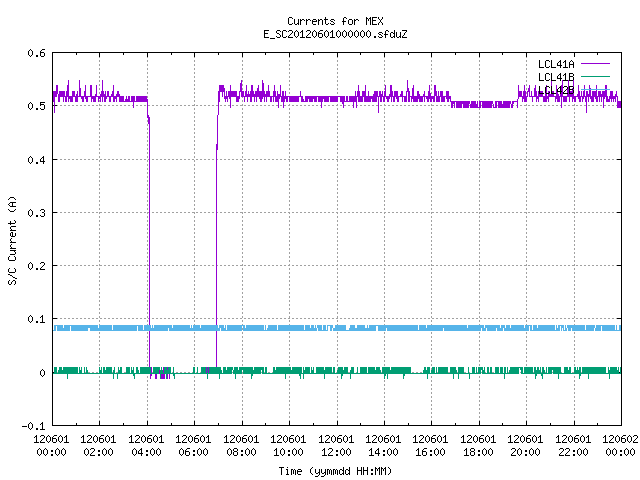Click the 0.2 y-axis tick label
This screenshot has height=480, width=640.
[x=36, y=266]
